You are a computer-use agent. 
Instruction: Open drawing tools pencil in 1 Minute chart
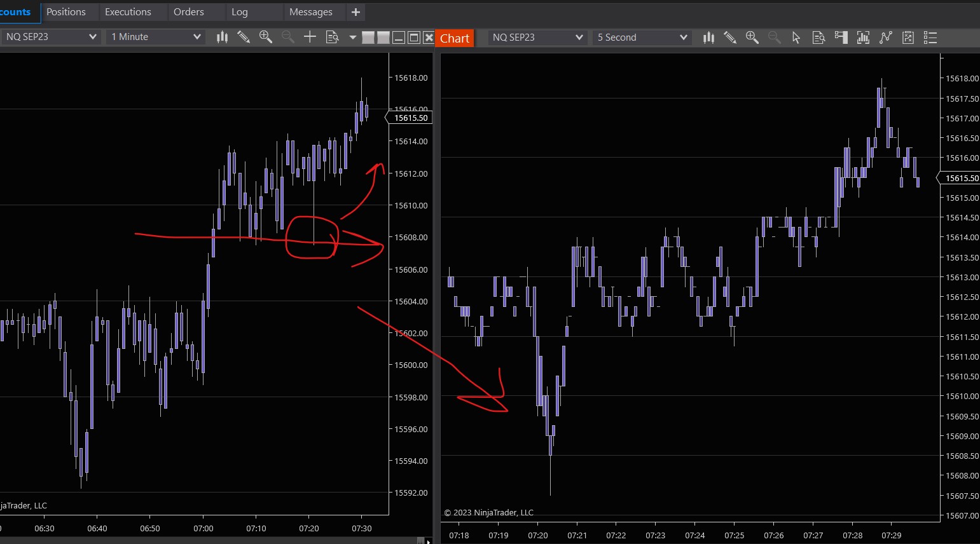pos(244,37)
